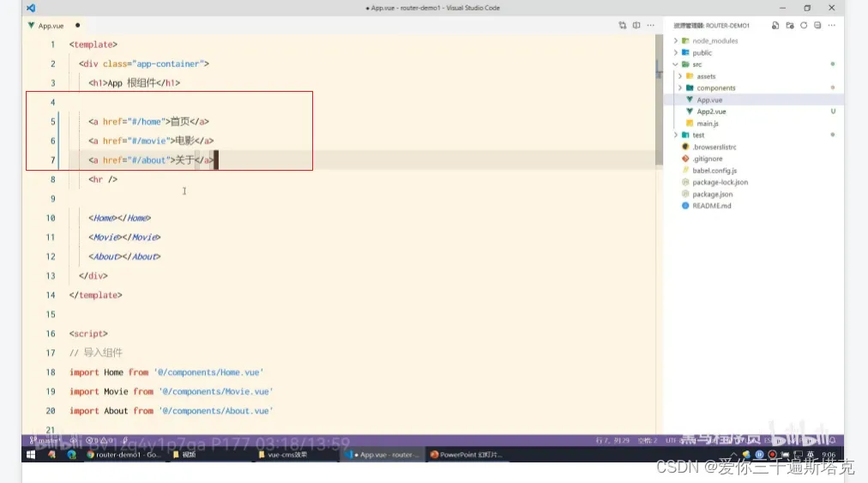Open README.md file

coord(711,206)
